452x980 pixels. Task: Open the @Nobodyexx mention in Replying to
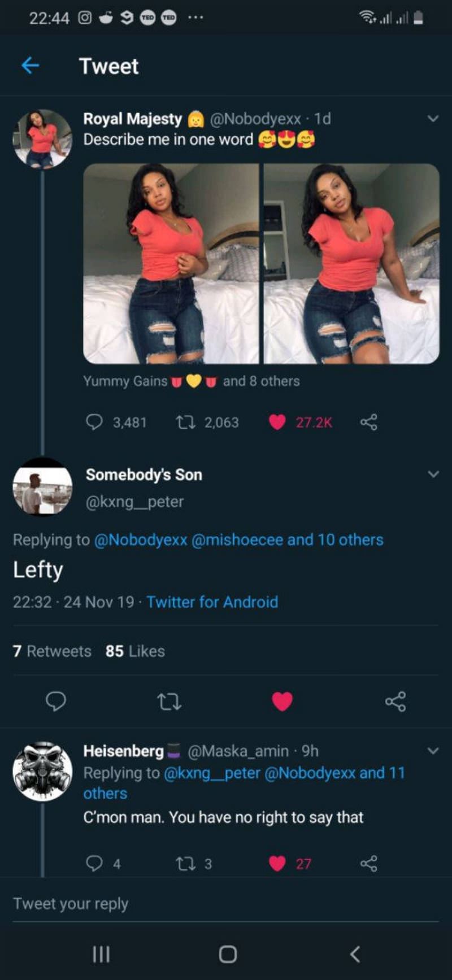click(141, 540)
